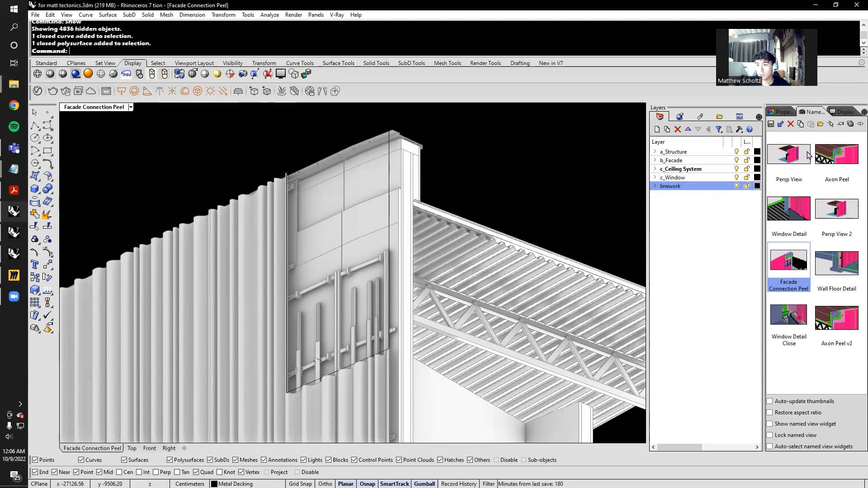Screen dimensions: 868x488
Task: Click the move layer up icon
Action: point(688,129)
